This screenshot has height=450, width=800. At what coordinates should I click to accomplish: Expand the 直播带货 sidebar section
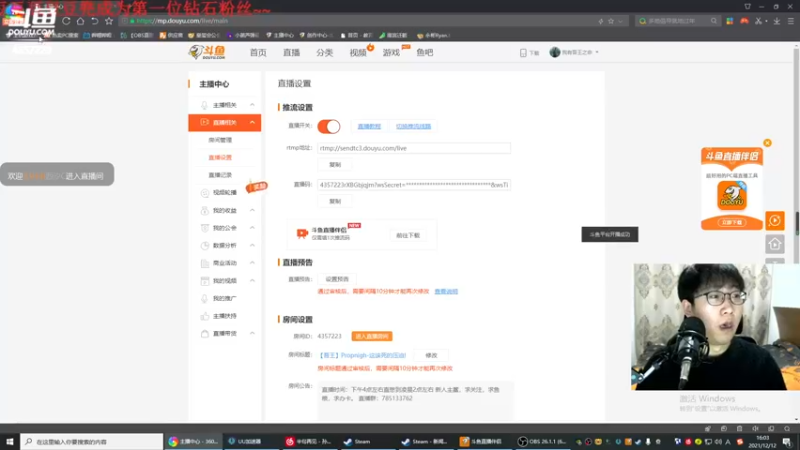pos(252,333)
